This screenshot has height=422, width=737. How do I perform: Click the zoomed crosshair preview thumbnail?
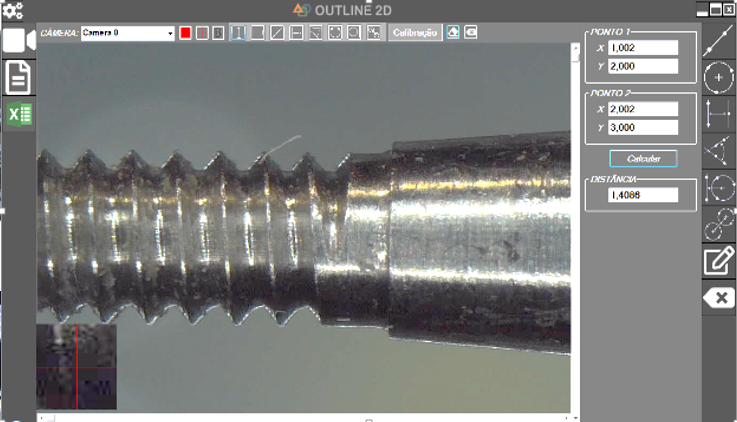tap(77, 366)
